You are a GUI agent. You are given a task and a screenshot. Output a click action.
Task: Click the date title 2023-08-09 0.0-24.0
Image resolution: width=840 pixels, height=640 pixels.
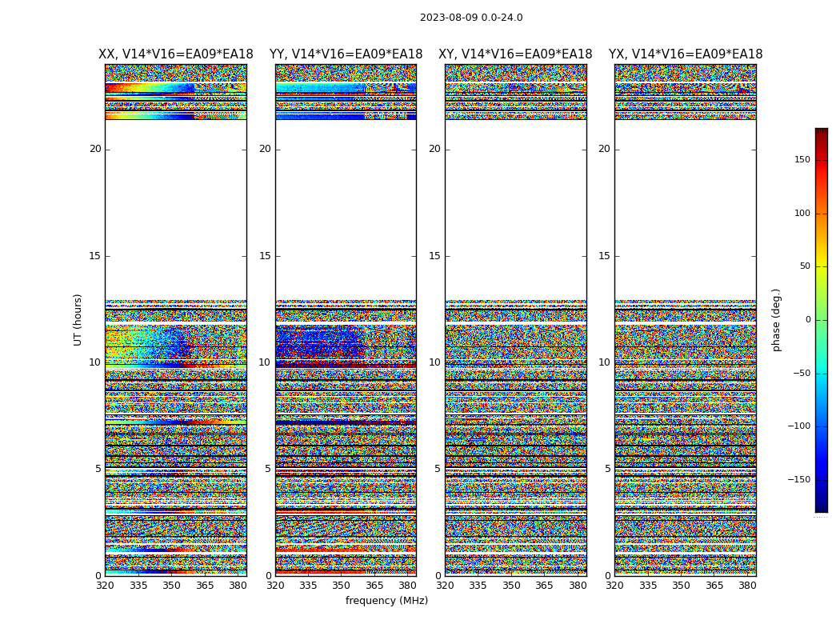pyautogui.click(x=471, y=18)
